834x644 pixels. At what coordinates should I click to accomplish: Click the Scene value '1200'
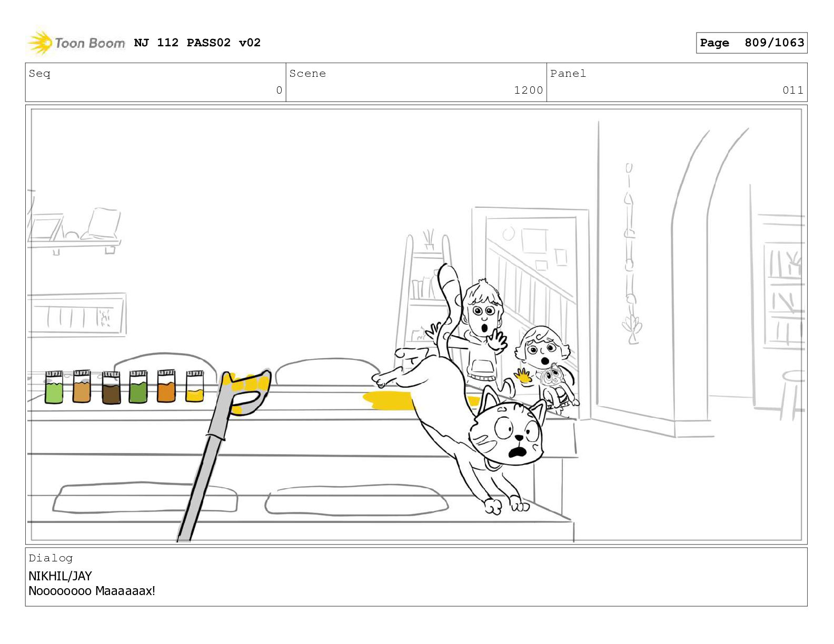tap(528, 90)
